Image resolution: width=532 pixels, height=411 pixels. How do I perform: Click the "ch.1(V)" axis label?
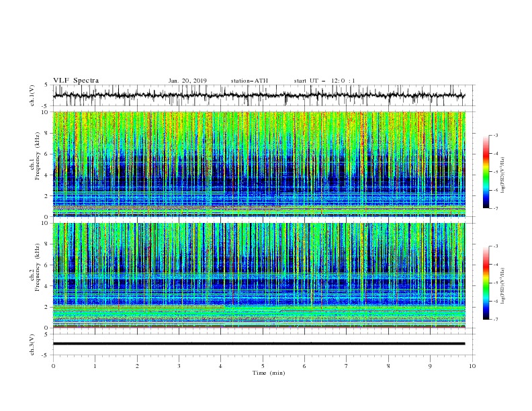point(32,95)
